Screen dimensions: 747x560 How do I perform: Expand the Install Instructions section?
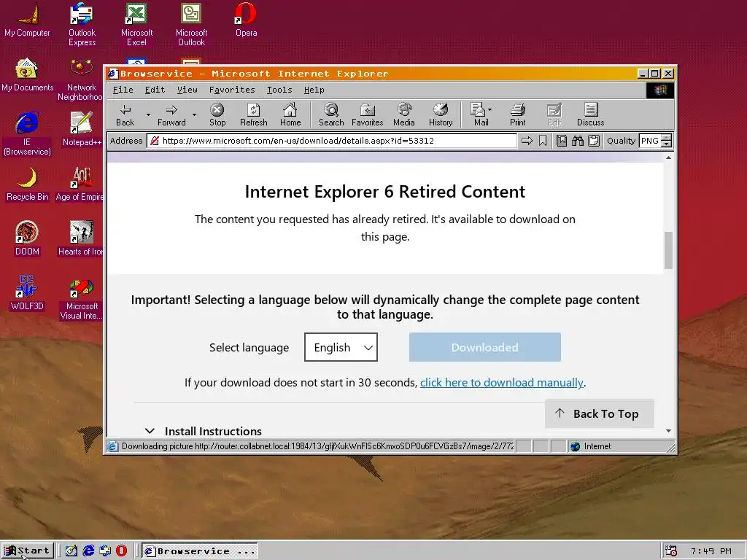[204, 431]
